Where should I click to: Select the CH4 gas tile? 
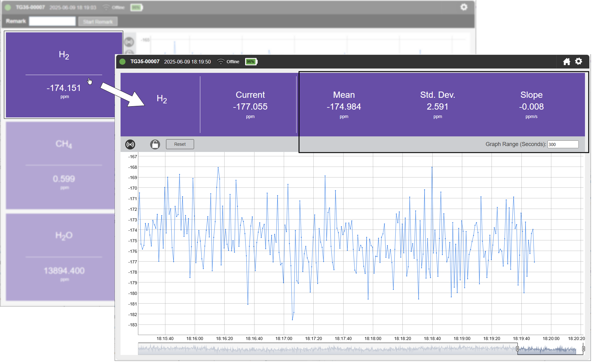point(61,165)
